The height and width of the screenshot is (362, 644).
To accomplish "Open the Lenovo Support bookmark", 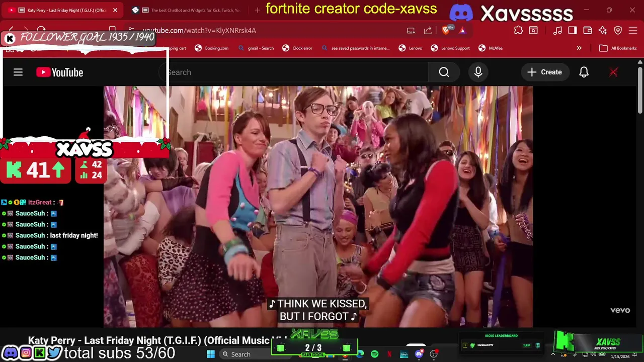I will tap(450, 48).
